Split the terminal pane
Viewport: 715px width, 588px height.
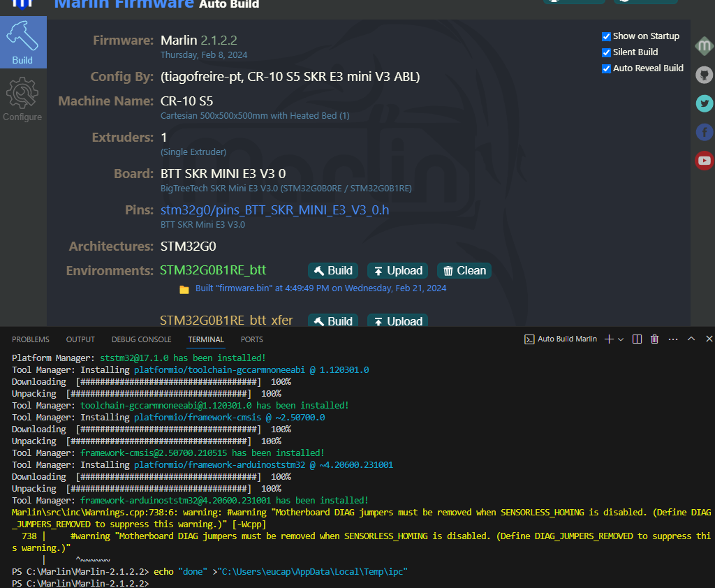[x=637, y=339]
